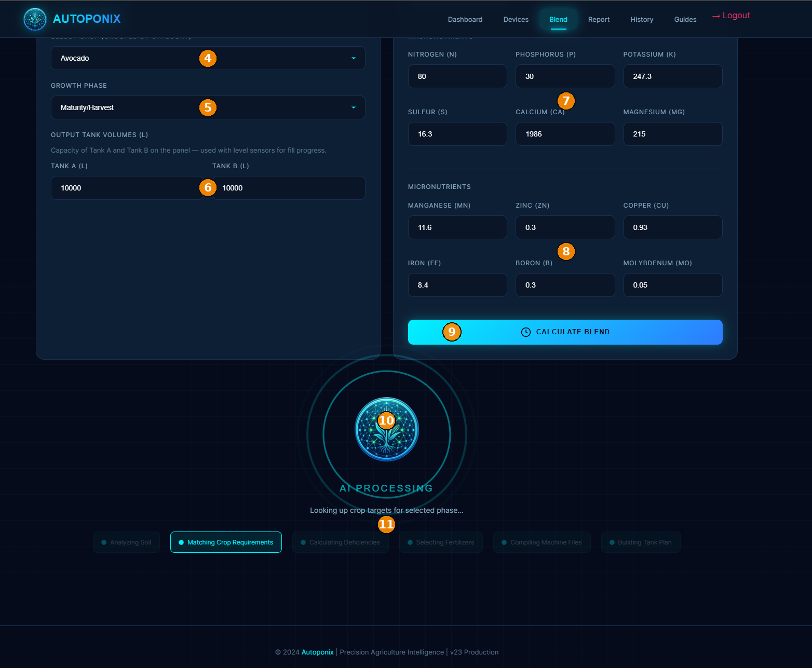Screen dimensions: 812x668
Task: Click the Logout link
Action: point(731,16)
